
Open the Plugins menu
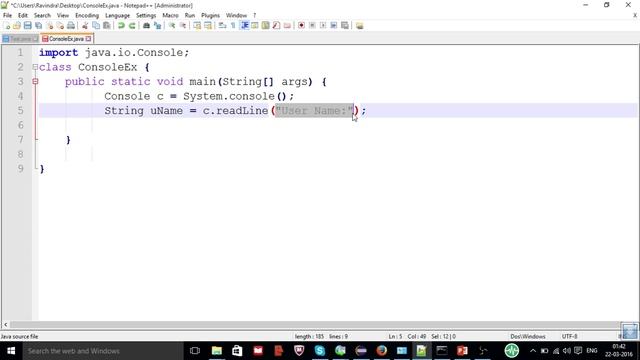click(x=210, y=16)
